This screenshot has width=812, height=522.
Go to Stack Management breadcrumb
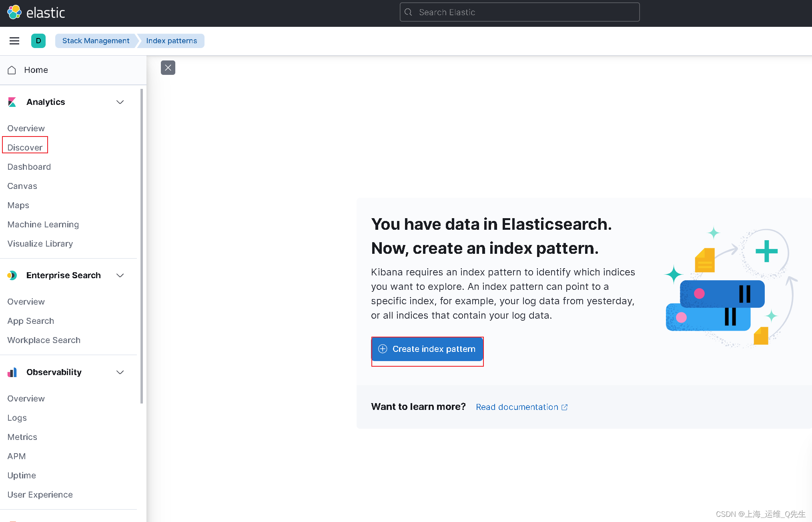coord(96,41)
